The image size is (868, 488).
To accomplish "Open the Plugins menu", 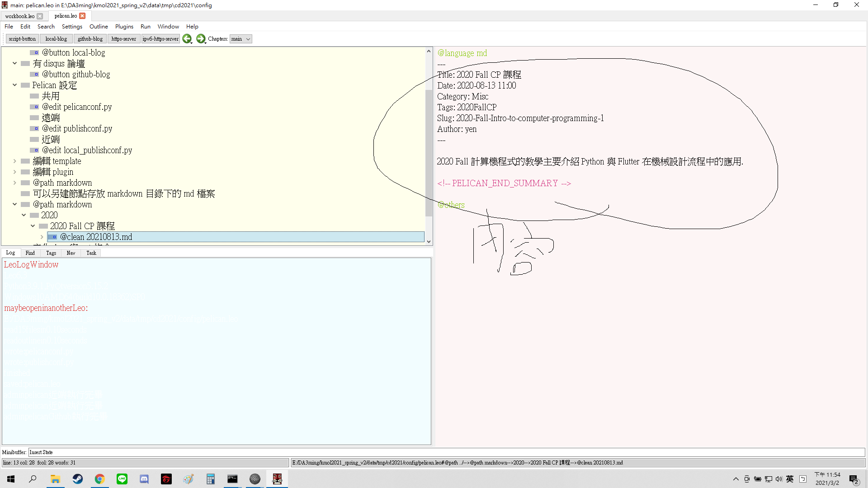I will (x=124, y=27).
